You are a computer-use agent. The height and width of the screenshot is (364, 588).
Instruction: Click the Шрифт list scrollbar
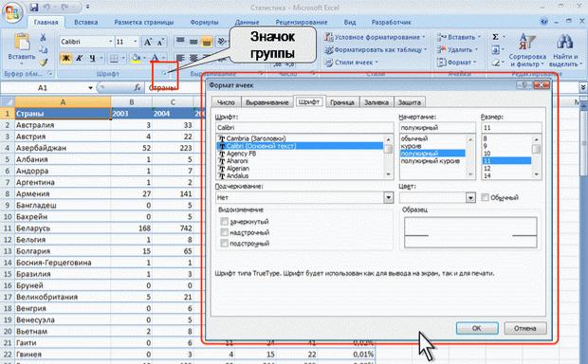point(389,156)
